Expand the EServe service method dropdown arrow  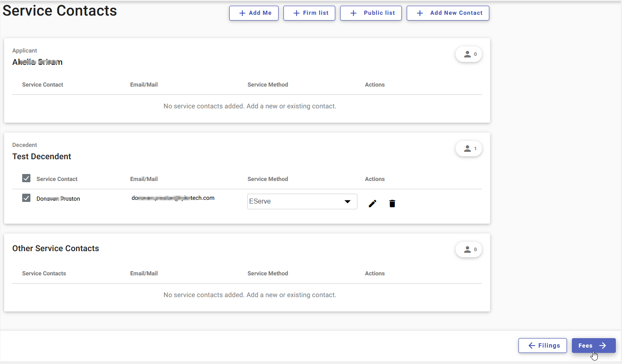tap(346, 201)
